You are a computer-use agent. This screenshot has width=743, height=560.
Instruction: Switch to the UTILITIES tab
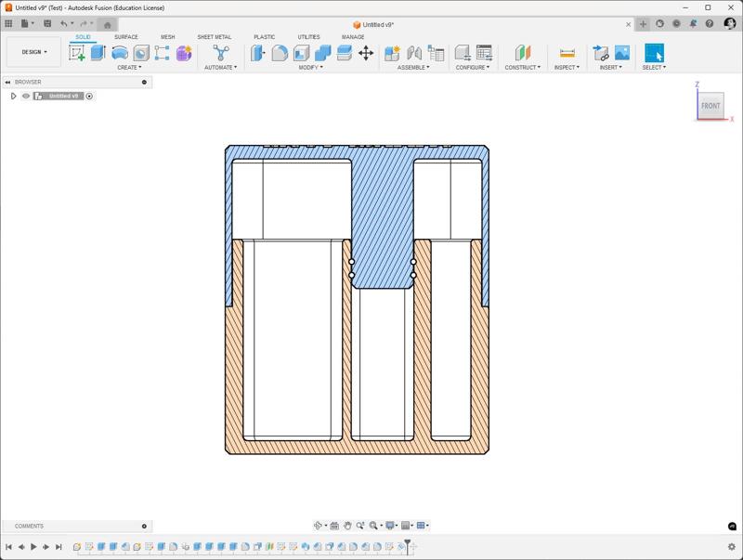(308, 37)
